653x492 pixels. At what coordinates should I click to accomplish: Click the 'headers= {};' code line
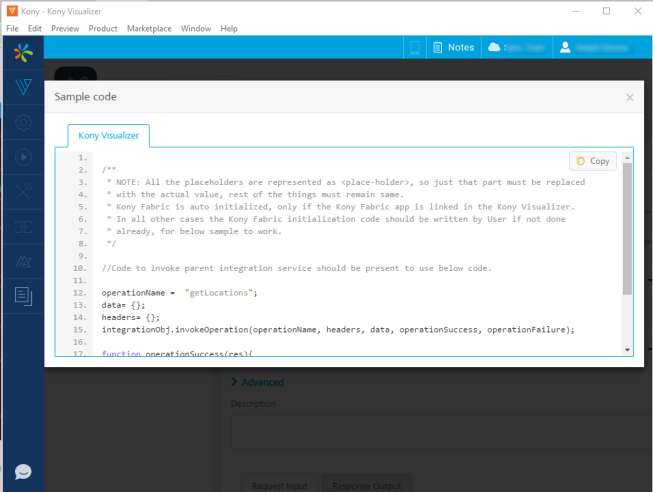(x=130, y=317)
